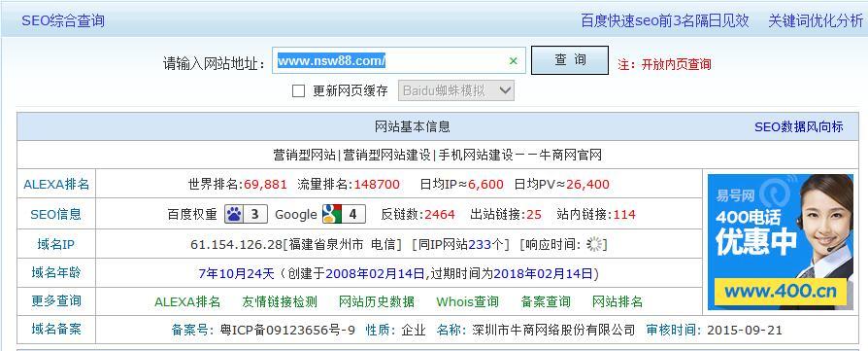This screenshot has height=351, width=868.
Task: Click review date 2015-09-21
Action: 744,331
